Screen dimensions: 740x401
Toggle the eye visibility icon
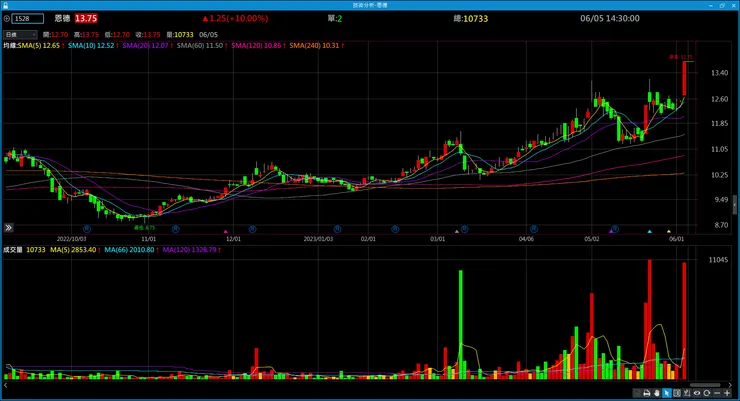point(697,393)
